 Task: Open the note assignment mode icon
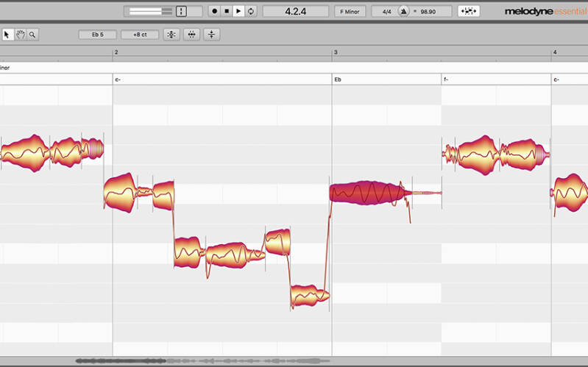tap(469, 11)
